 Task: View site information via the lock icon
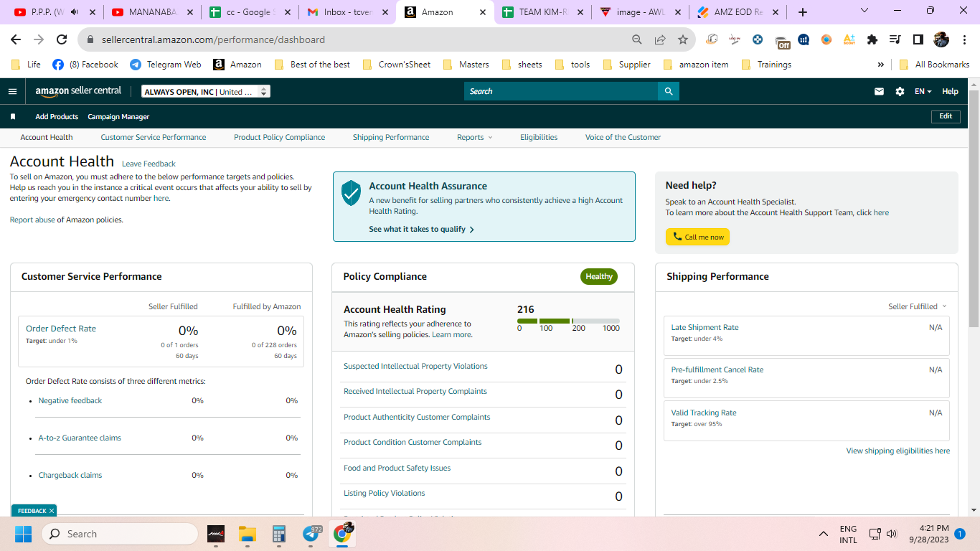(x=90, y=39)
